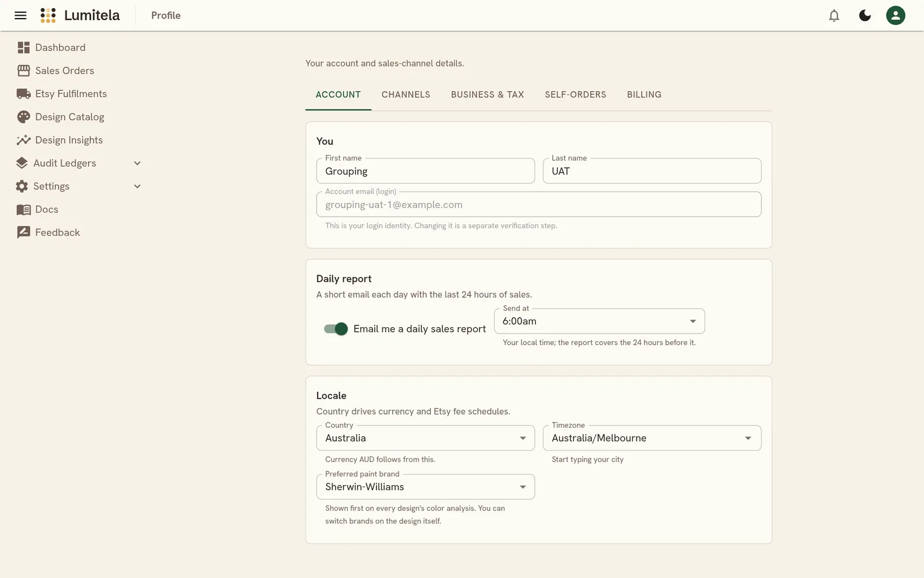The height and width of the screenshot is (578, 924).
Task: Expand the Audit Ledgers submenu chevron
Action: click(x=137, y=163)
